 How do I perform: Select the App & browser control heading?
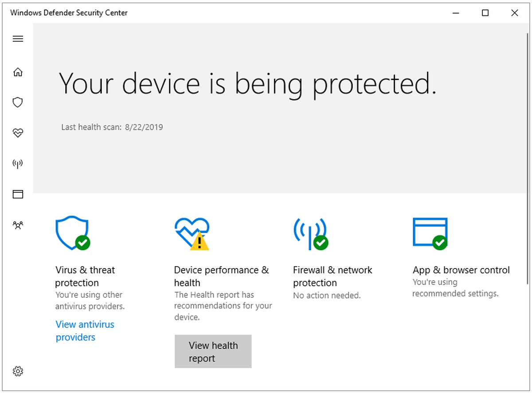point(461,270)
